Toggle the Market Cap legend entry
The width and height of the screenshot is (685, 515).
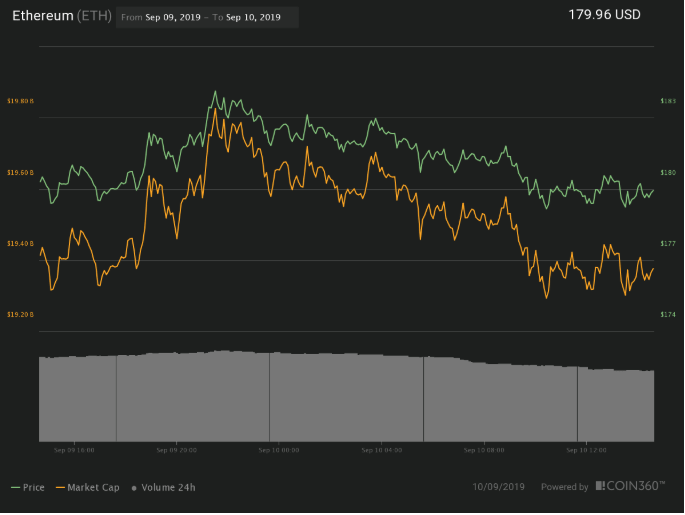88,487
